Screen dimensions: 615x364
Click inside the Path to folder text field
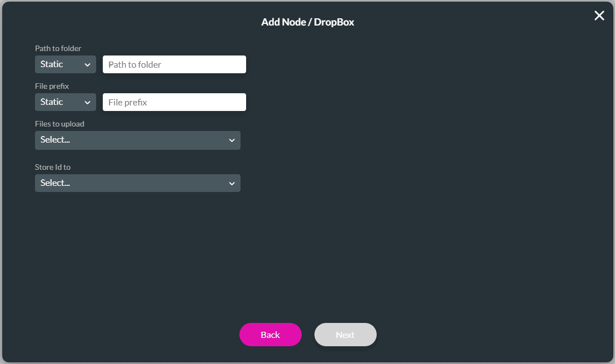point(174,64)
